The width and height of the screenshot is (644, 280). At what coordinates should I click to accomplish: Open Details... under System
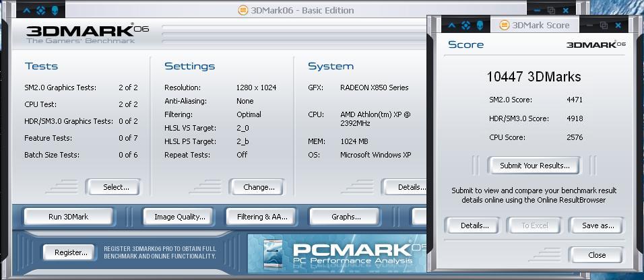pos(405,187)
